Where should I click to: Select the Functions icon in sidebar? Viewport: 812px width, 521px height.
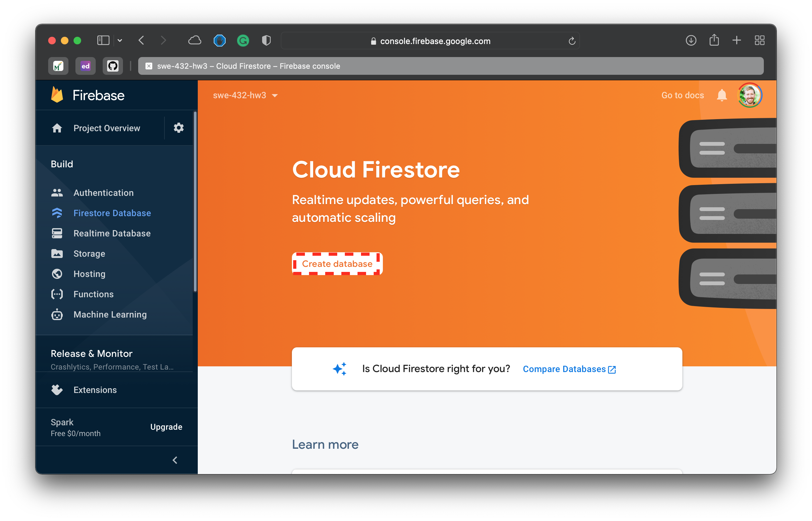point(57,294)
